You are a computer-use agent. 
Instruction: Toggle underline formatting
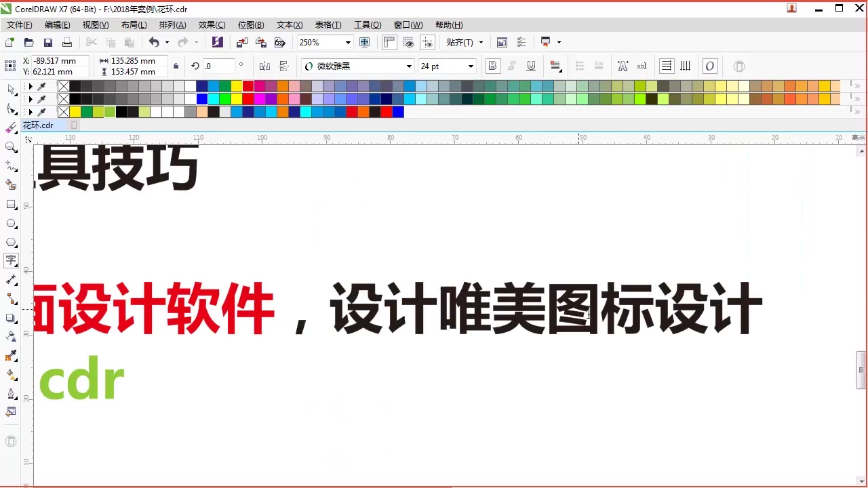pos(531,66)
